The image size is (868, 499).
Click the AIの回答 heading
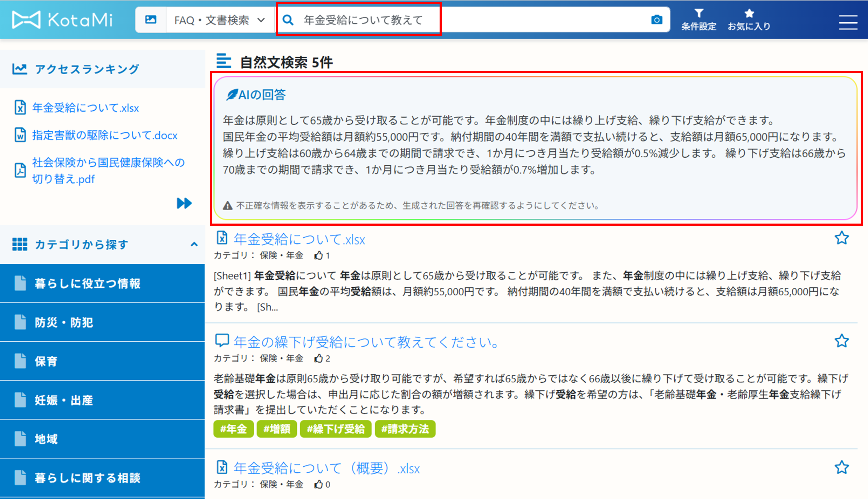[x=262, y=95]
